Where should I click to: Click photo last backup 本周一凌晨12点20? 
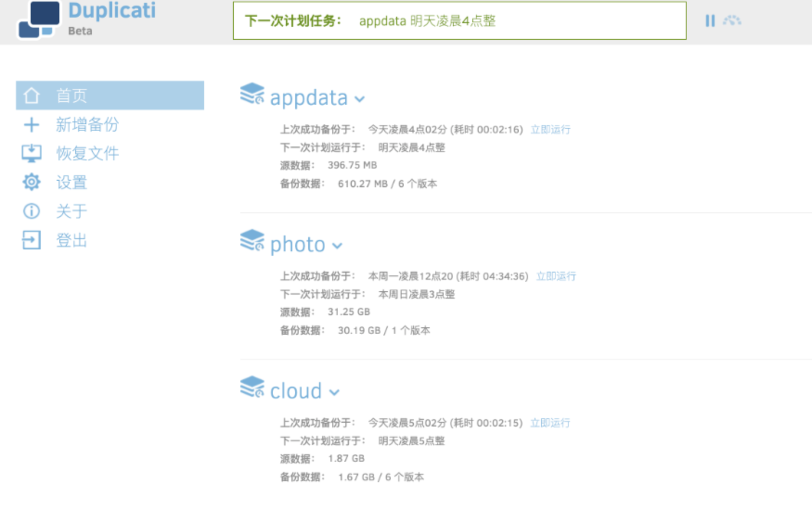[x=410, y=276]
